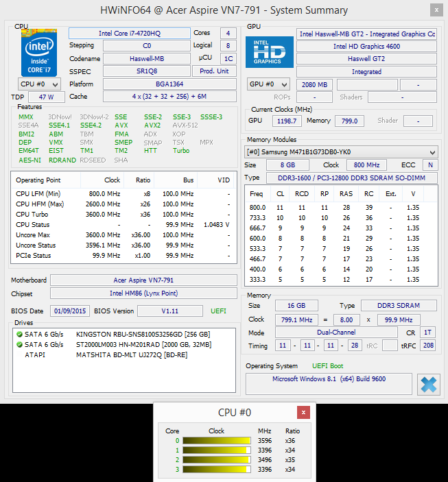Click the TDP 47 W field

[47, 97]
